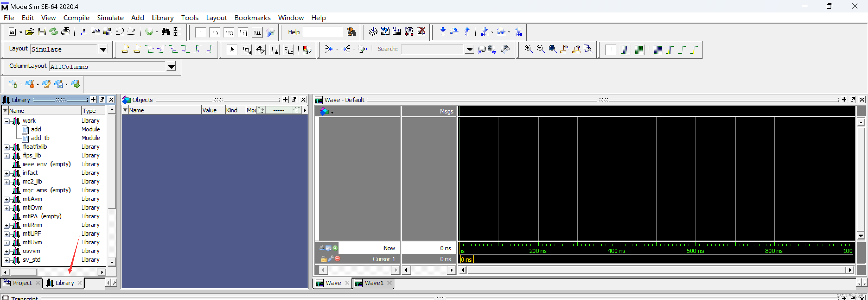Toggle the inout ports I/O filter
The width and height of the screenshot is (868, 300).
229,33
